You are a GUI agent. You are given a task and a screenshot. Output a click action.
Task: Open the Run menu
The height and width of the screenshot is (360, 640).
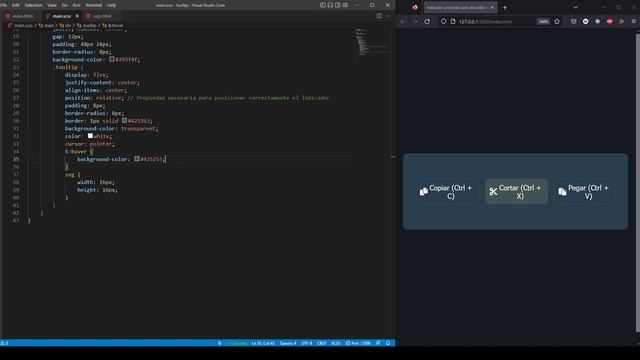pyautogui.click(x=76, y=5)
